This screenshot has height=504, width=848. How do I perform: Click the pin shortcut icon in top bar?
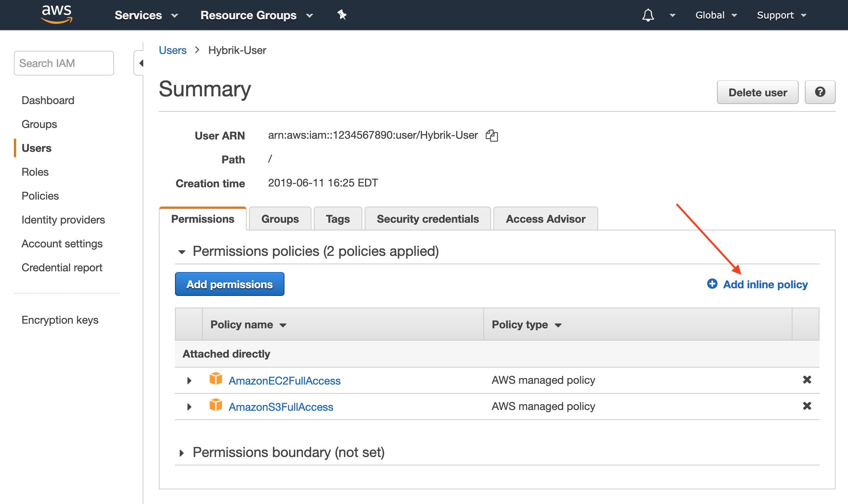pos(342,15)
